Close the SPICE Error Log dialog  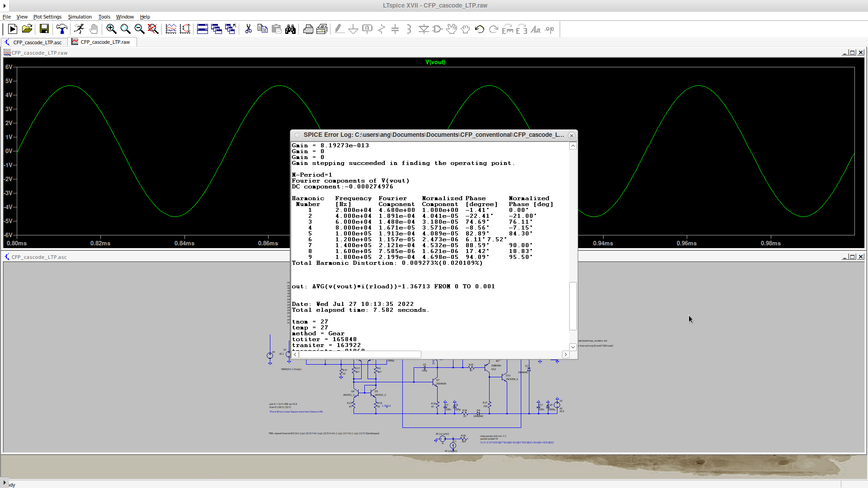(571, 135)
